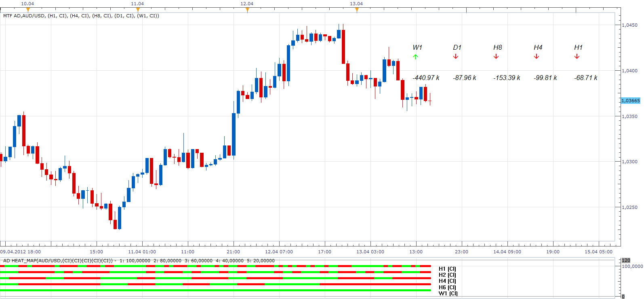This screenshot has width=644, height=299.
Task: Click the H1 timeframe heading
Action: click(578, 47)
